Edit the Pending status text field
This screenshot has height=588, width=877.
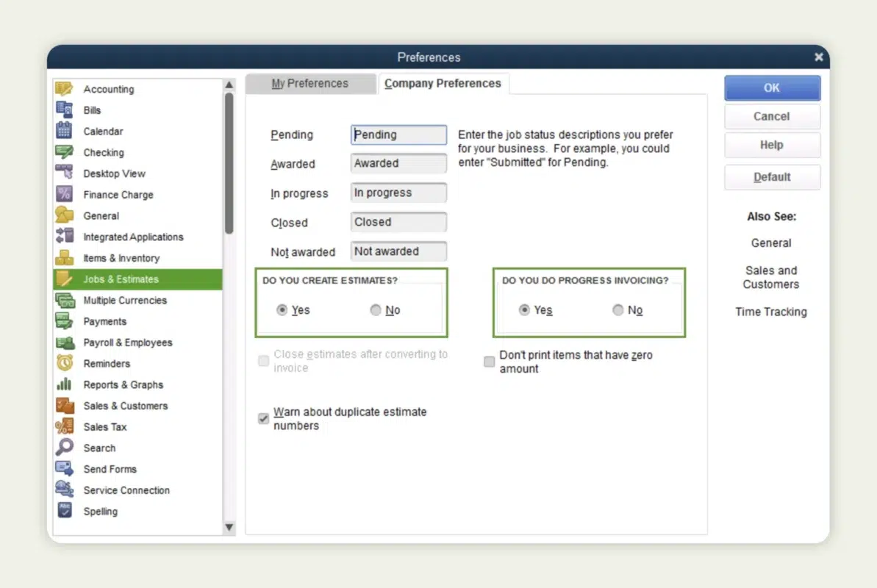398,135
